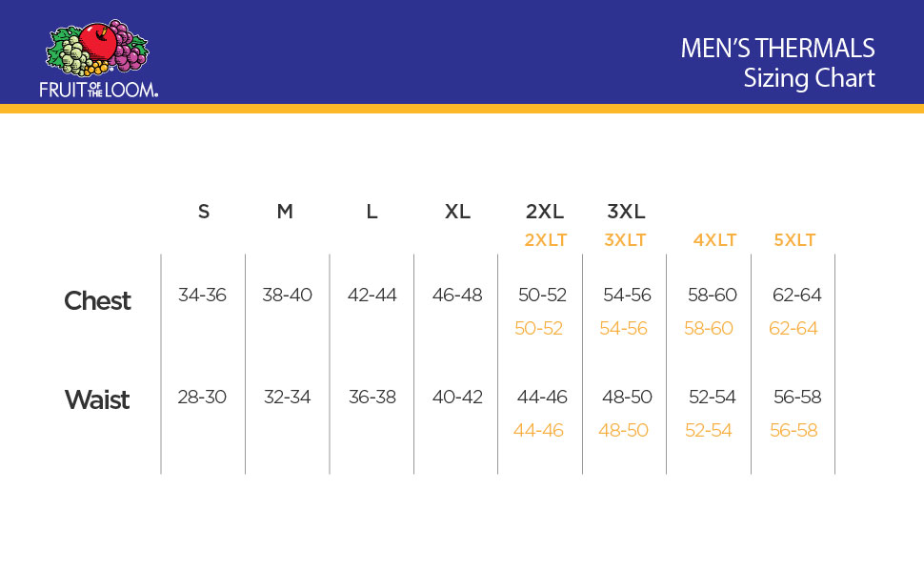Select the XL size column header
The width and height of the screenshot is (924, 572).
(457, 211)
